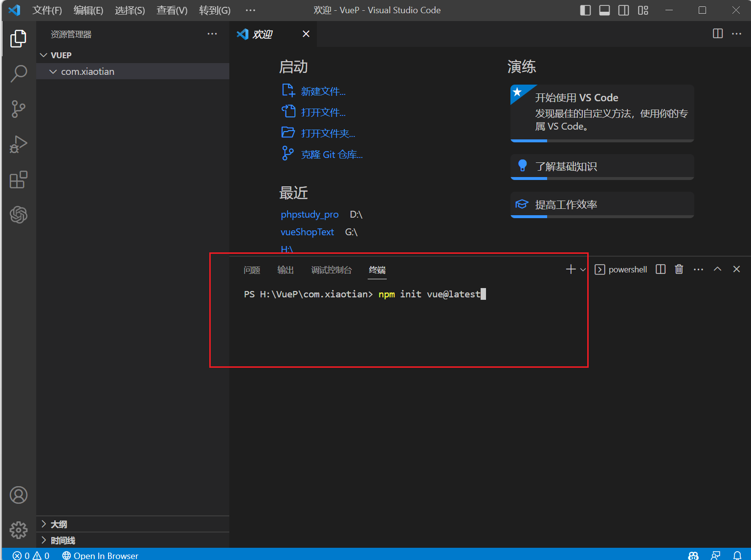Click the VS Code logo in title bar
This screenshot has width=751, height=560.
pyautogui.click(x=15, y=10)
